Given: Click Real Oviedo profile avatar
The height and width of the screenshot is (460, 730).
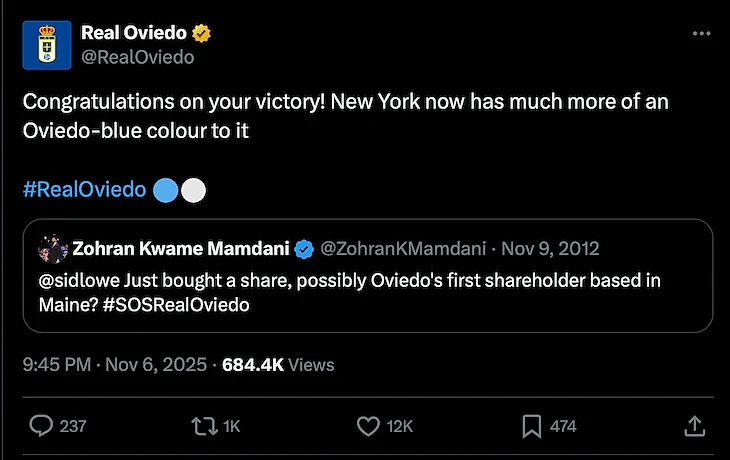Looking at the screenshot, I should pyautogui.click(x=46, y=45).
